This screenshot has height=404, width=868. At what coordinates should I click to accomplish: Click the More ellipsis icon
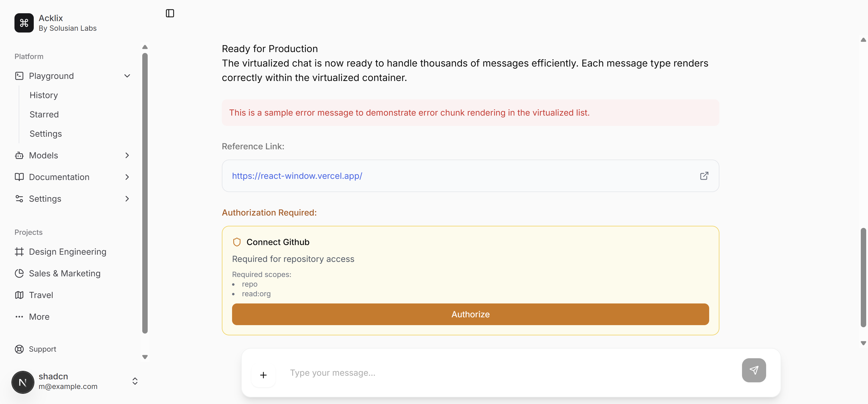[19, 316]
